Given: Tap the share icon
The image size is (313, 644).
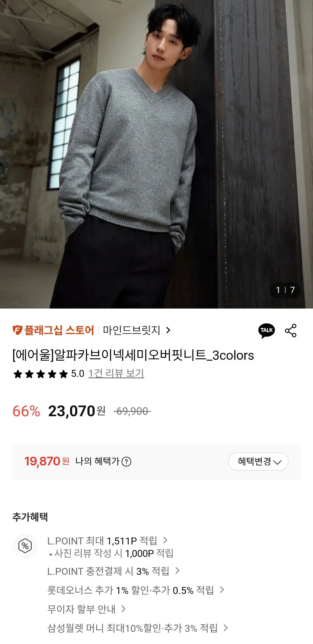Looking at the screenshot, I should tap(291, 331).
